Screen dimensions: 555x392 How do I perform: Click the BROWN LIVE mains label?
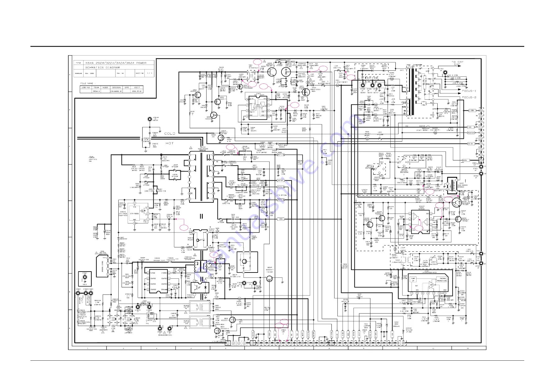[x=81, y=300]
